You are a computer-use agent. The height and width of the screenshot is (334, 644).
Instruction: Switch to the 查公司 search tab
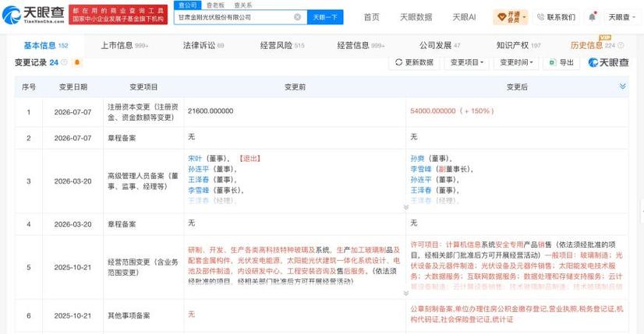tap(188, 5)
